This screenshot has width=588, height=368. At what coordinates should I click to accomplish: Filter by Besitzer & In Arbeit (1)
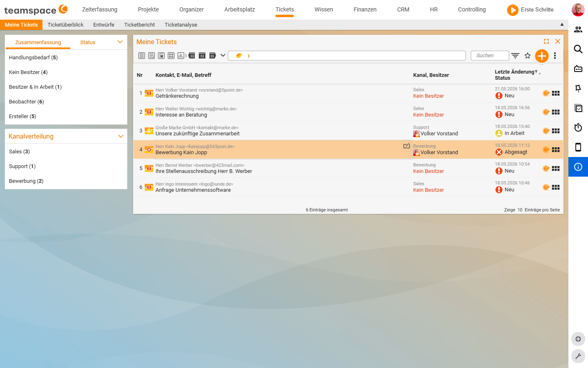pyautogui.click(x=36, y=87)
